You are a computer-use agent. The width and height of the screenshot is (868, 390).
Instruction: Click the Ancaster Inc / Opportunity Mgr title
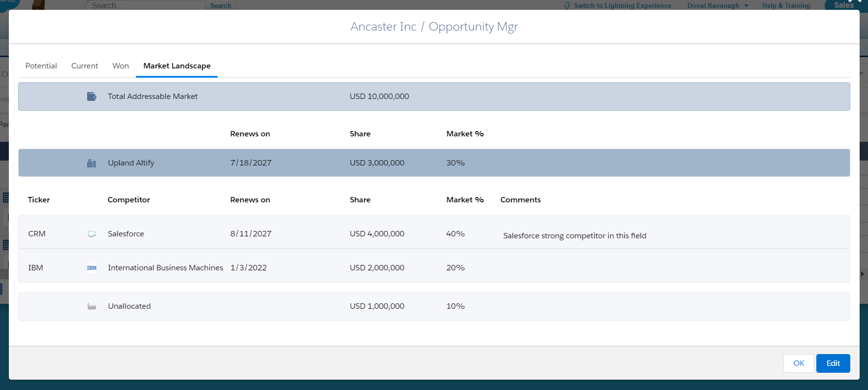(434, 27)
